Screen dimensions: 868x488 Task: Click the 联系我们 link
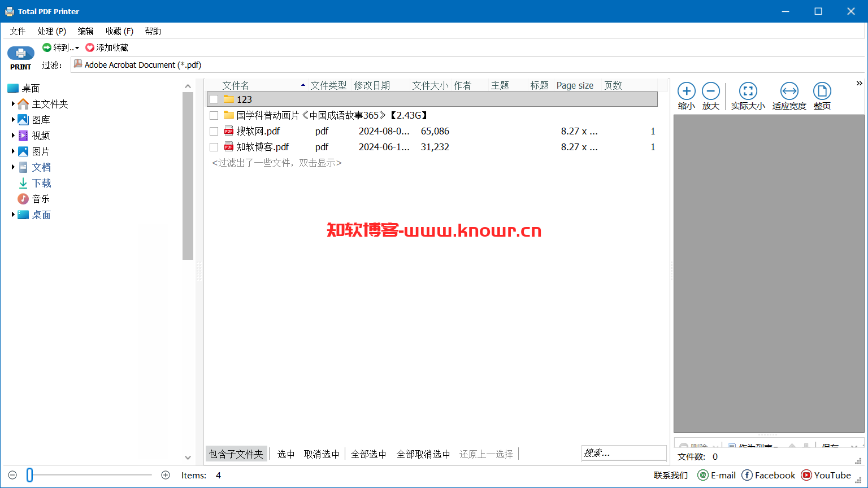pos(671,476)
